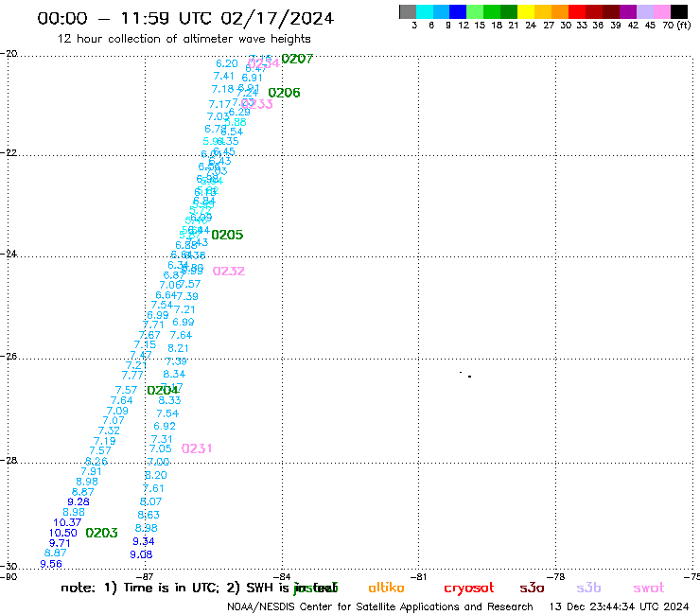This screenshot has width=700, height=615.
Task: Click the 's3a' satellite label
Action: tap(532, 588)
